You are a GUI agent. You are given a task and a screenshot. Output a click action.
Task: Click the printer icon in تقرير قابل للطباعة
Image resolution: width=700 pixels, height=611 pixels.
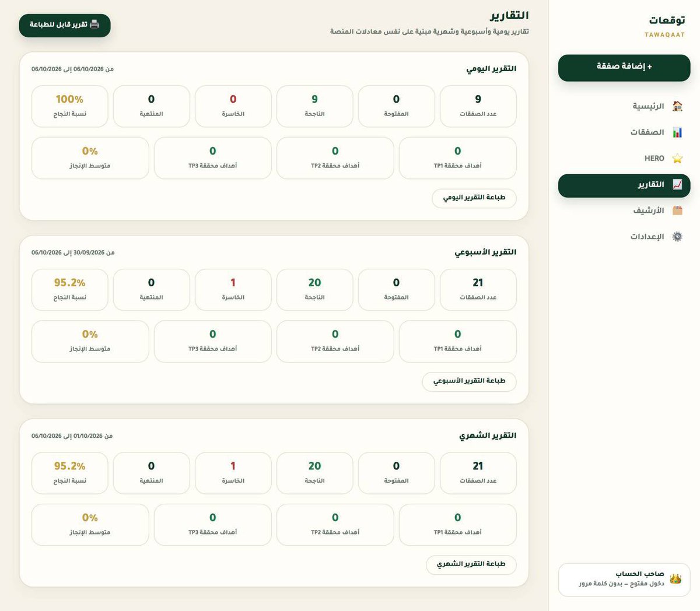pos(94,24)
